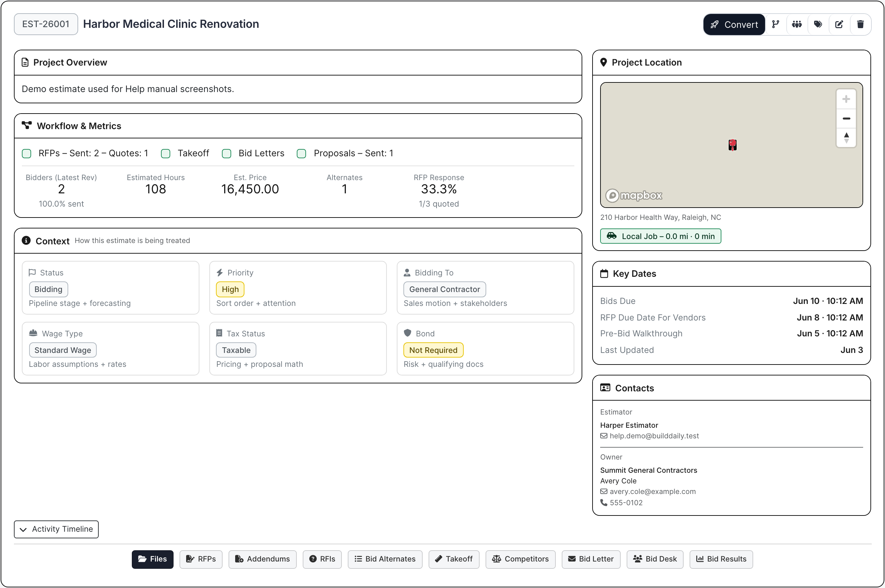This screenshot has width=885, height=588.
Task: Open the Files tab
Action: tap(152, 559)
